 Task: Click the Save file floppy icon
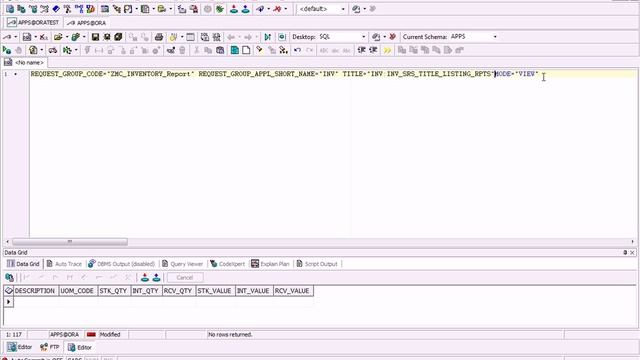pos(95,37)
